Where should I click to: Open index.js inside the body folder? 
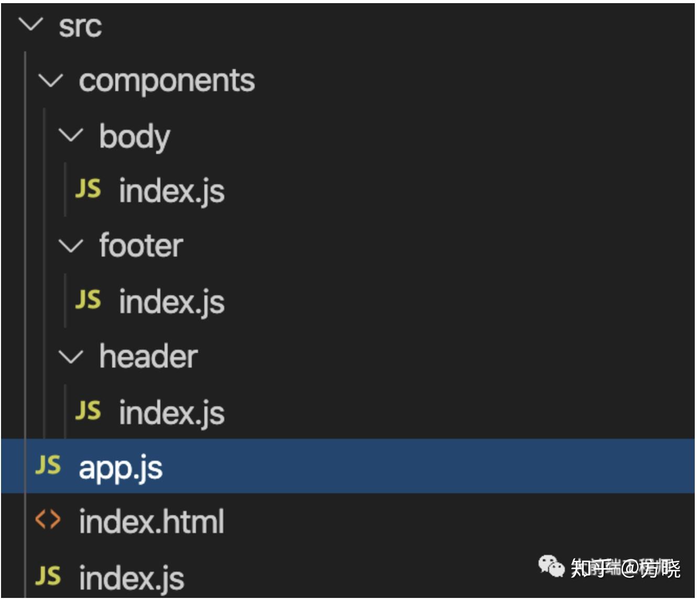coord(171,191)
